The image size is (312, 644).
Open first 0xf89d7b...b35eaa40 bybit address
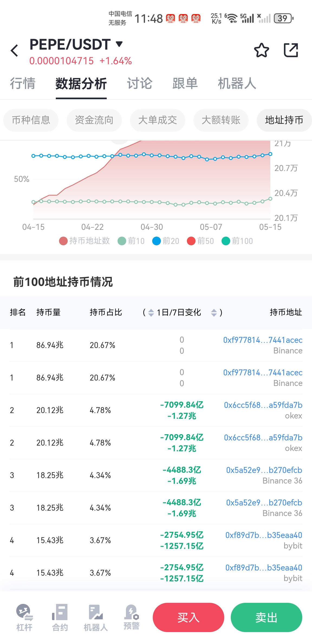(x=264, y=535)
